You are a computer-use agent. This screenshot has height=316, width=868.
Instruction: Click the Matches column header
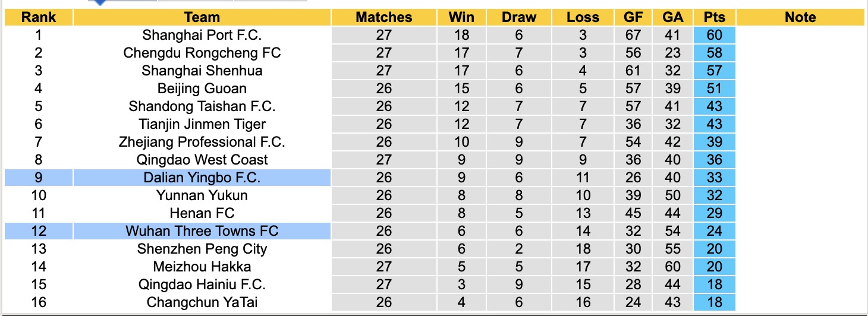383,17
